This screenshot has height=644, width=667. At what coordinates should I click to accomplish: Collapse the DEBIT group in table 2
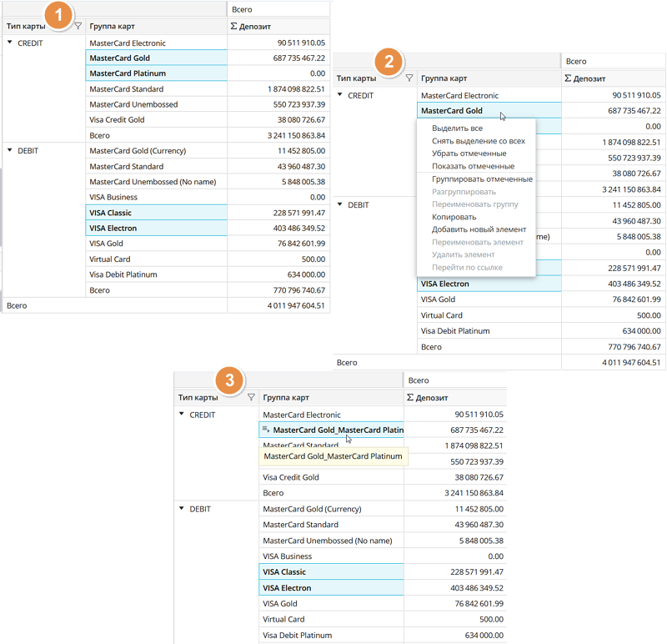tap(340, 204)
